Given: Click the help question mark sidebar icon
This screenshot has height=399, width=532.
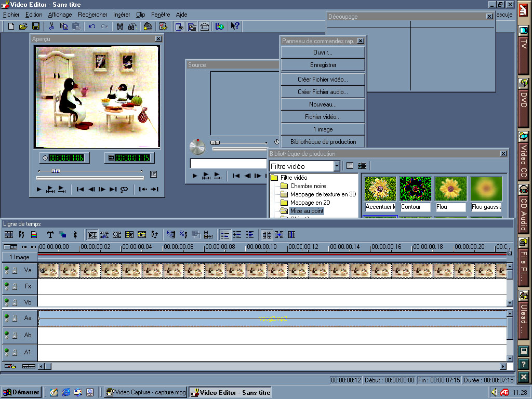Looking at the screenshot, I should (524, 364).
